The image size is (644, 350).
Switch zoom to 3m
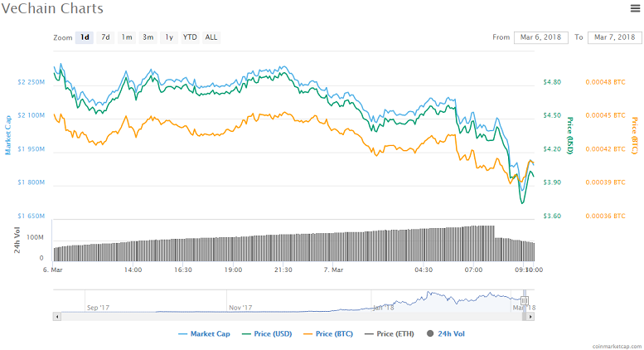(x=148, y=37)
